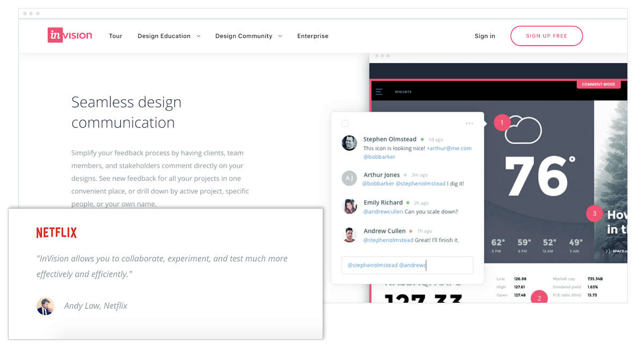Click the Low value 126.88

point(519,279)
